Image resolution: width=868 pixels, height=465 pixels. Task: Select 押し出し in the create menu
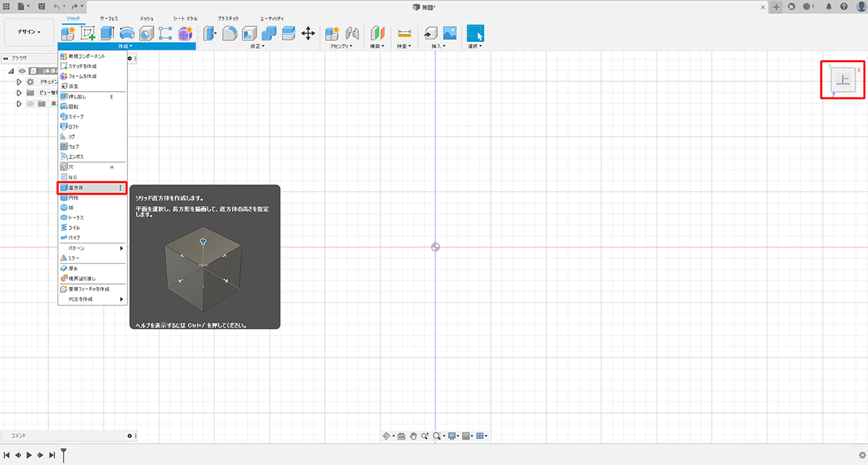[x=78, y=96]
